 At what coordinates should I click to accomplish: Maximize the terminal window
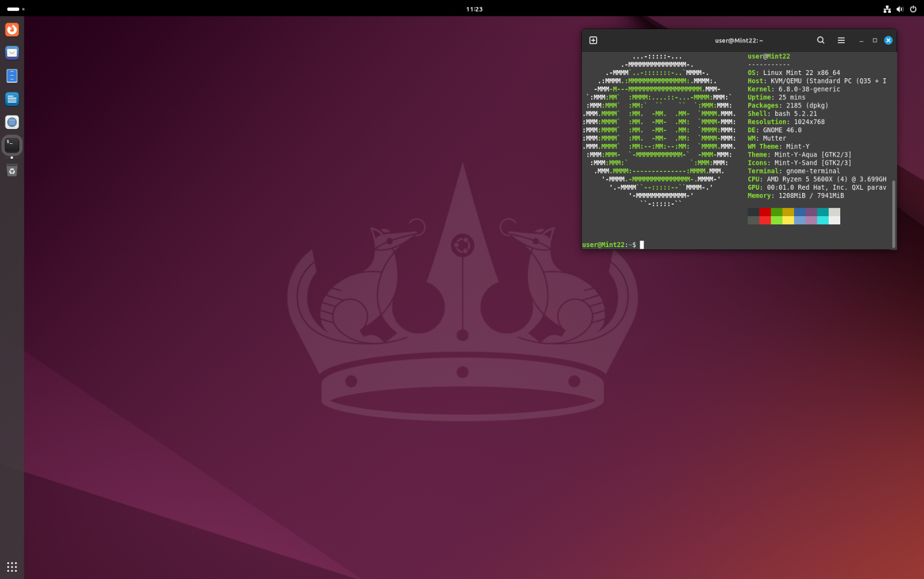(x=874, y=40)
